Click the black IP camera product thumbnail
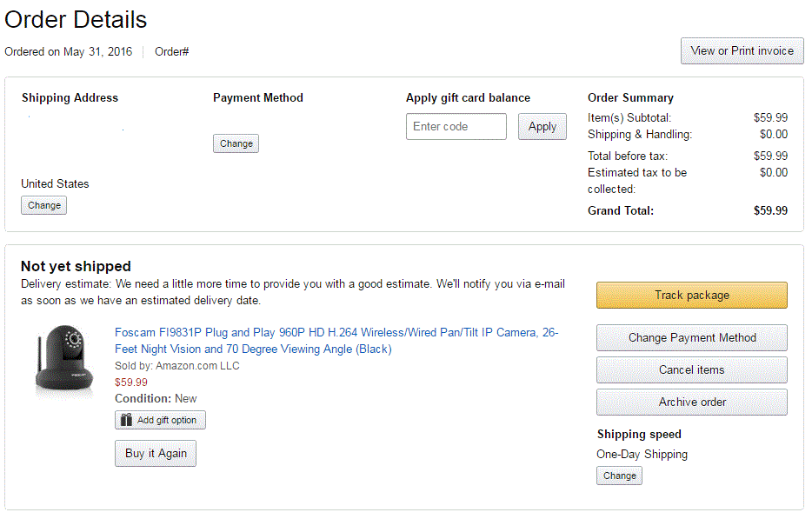This screenshot has width=812, height=519. coord(64,360)
